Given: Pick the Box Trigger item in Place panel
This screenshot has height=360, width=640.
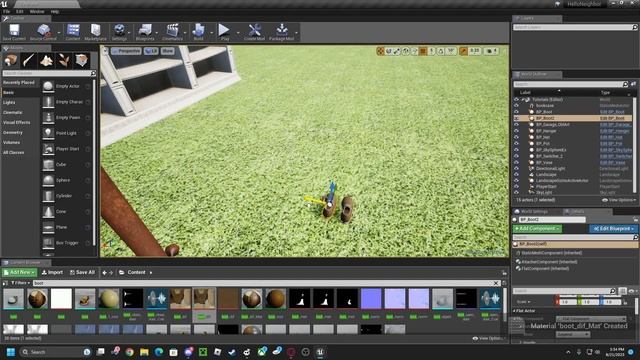Looking at the screenshot, I should point(67,243).
